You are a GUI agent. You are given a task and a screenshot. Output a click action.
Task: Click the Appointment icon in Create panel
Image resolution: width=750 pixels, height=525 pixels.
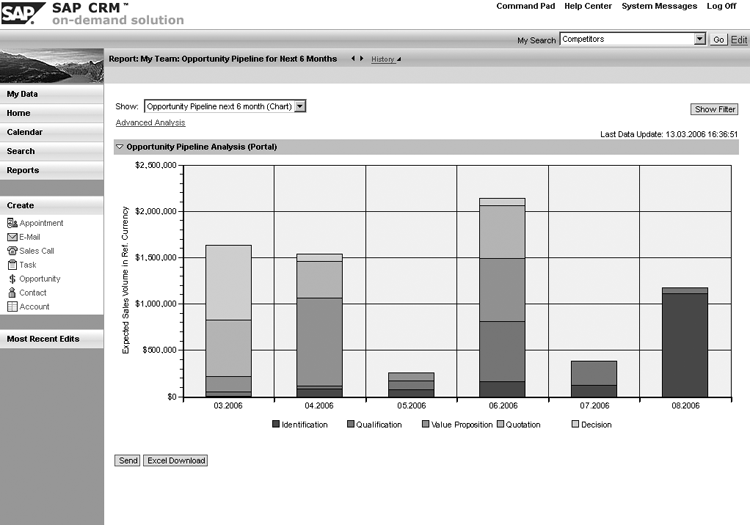tap(12, 223)
